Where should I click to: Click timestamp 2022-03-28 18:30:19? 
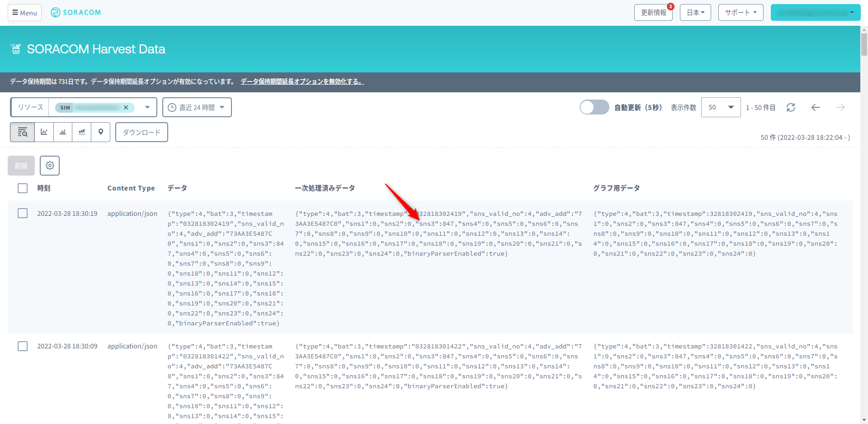click(67, 214)
